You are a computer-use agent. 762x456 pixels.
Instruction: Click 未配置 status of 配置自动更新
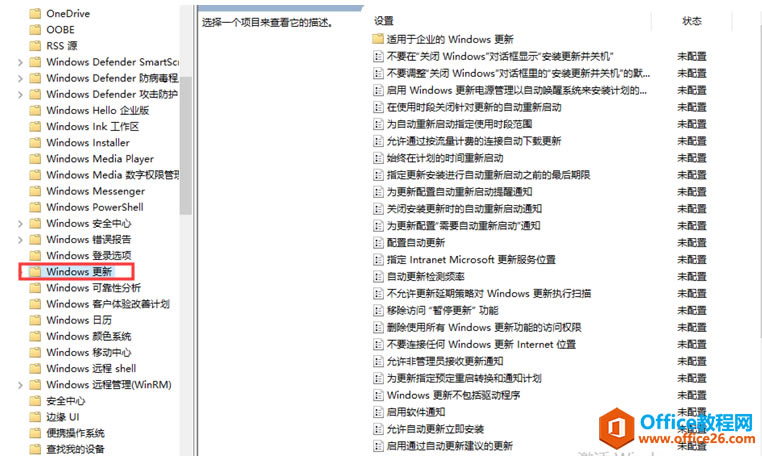[x=692, y=243]
